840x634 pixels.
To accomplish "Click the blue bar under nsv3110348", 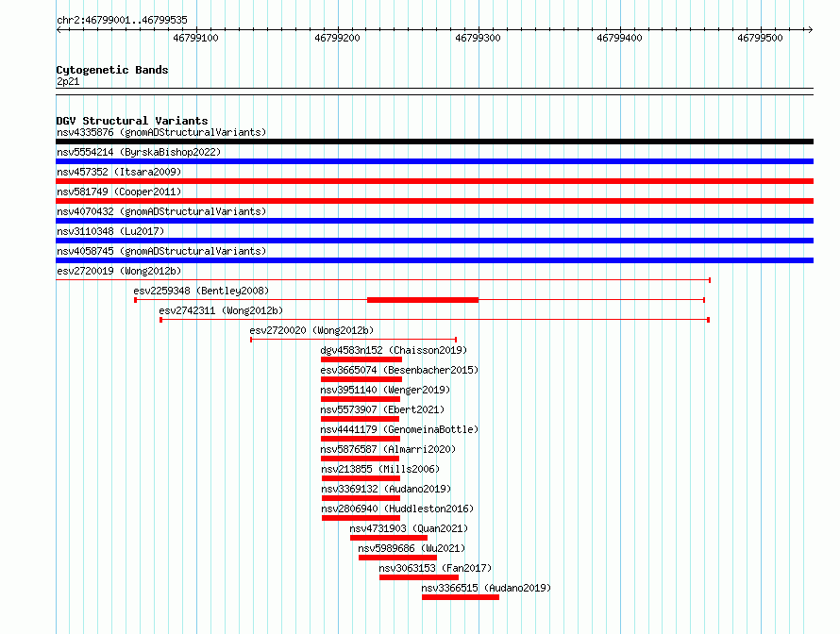I will pos(434,241).
